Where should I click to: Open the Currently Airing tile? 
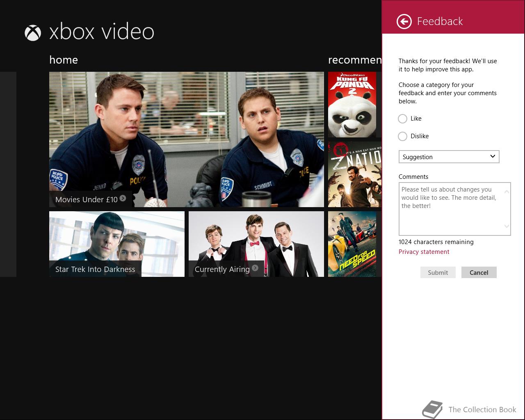tap(256, 244)
